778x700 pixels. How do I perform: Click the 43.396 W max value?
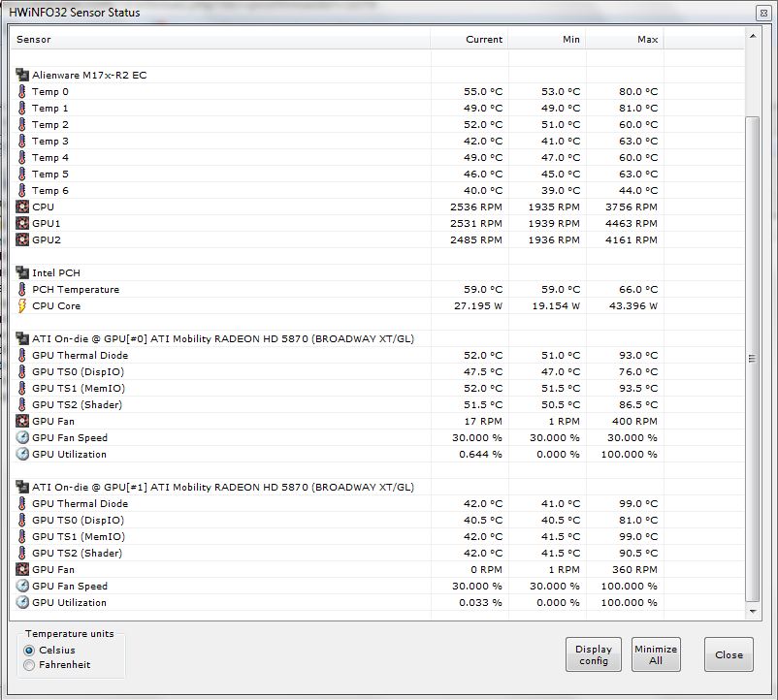tap(633, 305)
